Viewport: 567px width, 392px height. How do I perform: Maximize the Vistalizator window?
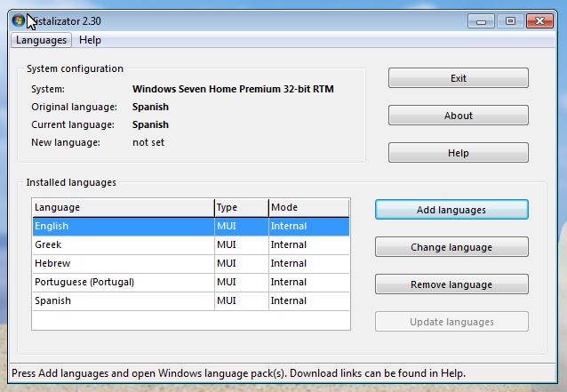(x=510, y=21)
